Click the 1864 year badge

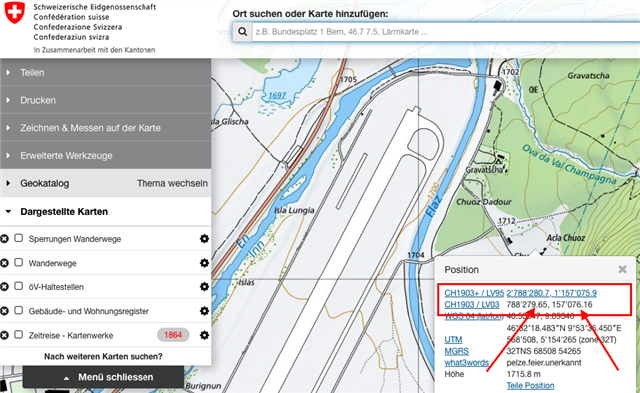(x=173, y=335)
